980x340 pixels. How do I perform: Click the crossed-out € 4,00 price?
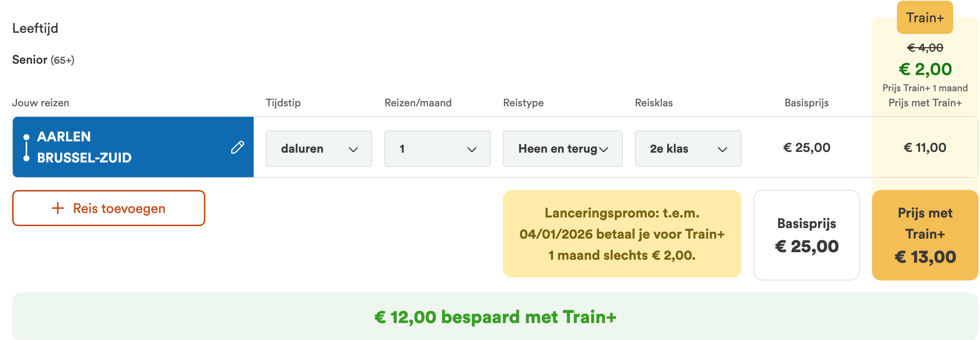click(x=925, y=48)
